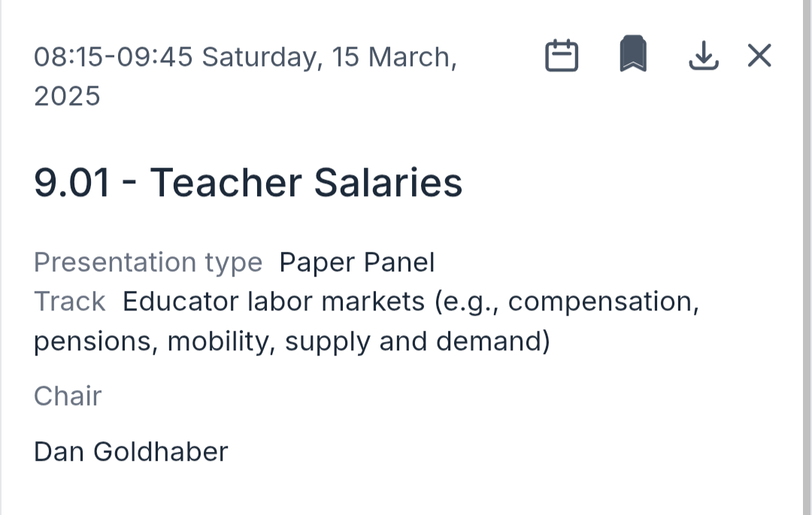Toggle the bookmark icon for this session
Image resolution: width=812 pixels, height=515 pixels.
pyautogui.click(x=633, y=55)
